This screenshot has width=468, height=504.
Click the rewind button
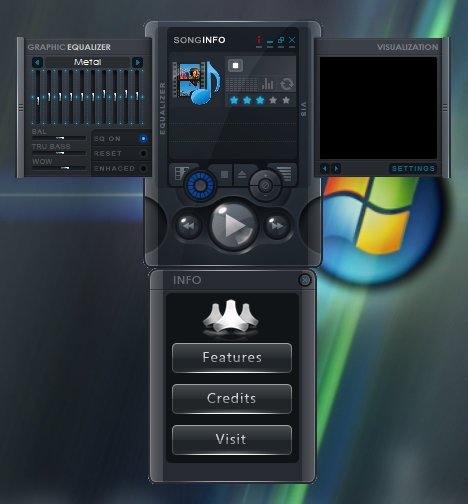coord(189,226)
